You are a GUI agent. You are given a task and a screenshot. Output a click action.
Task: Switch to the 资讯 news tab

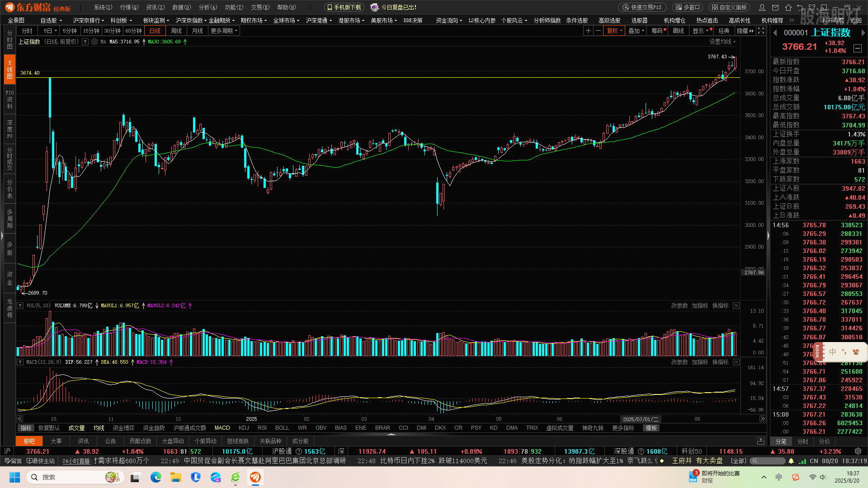click(x=83, y=441)
